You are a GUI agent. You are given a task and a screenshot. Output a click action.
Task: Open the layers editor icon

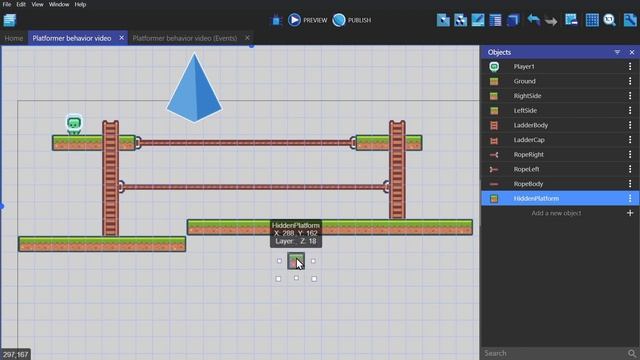click(x=513, y=20)
